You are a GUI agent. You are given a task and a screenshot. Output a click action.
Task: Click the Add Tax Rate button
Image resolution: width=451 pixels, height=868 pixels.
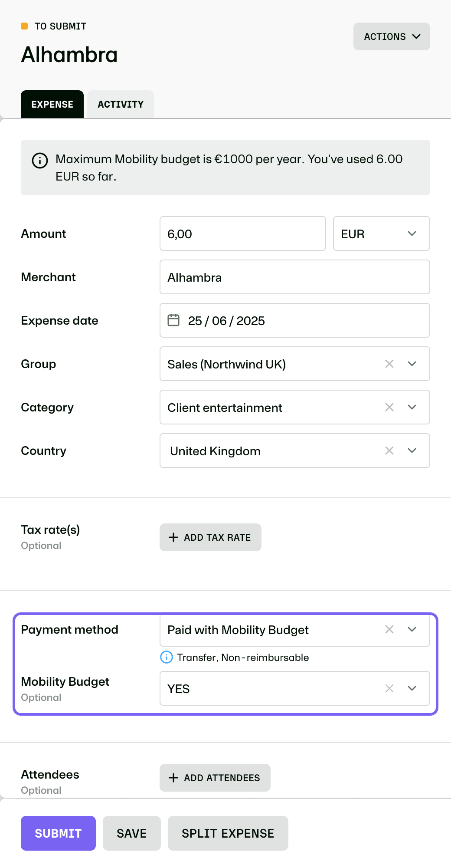click(210, 537)
